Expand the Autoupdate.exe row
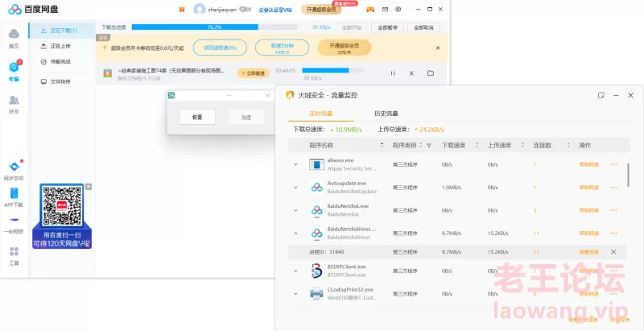Screen dimensions: 644x331 pos(295,188)
